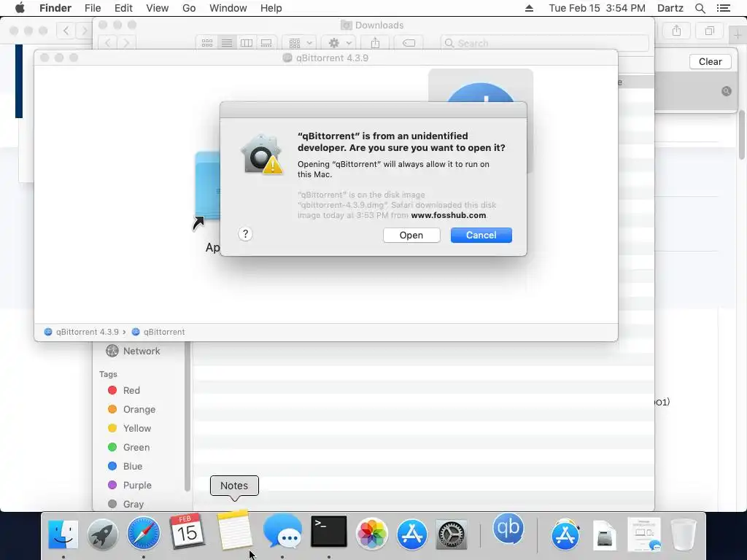Screen dimensions: 747x560
Task: Open Notes from the Dock
Action: coord(234,531)
